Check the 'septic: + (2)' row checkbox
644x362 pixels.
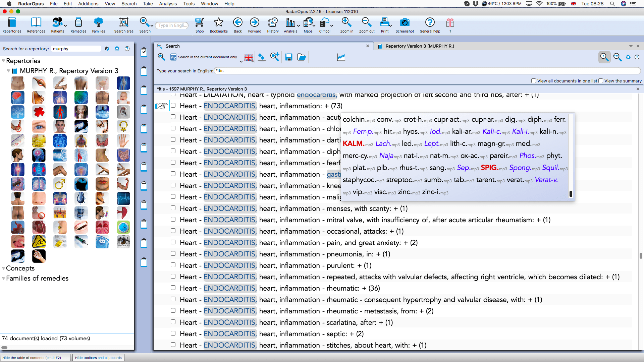[173, 333]
